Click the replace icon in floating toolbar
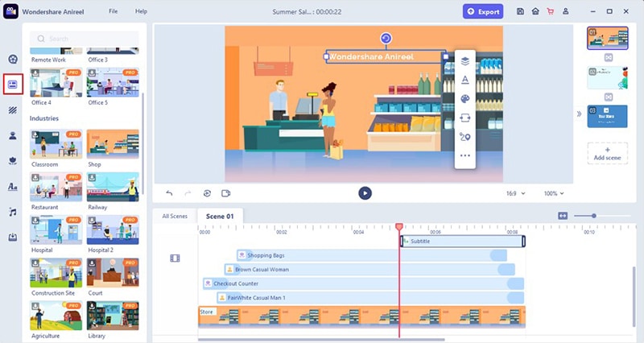This screenshot has height=343, width=644. (x=465, y=118)
